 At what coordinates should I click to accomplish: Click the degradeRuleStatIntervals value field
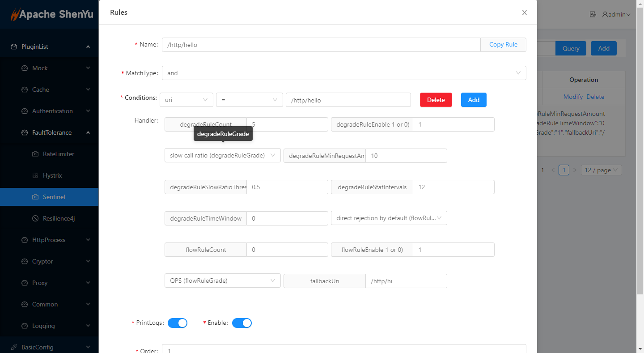(x=453, y=187)
